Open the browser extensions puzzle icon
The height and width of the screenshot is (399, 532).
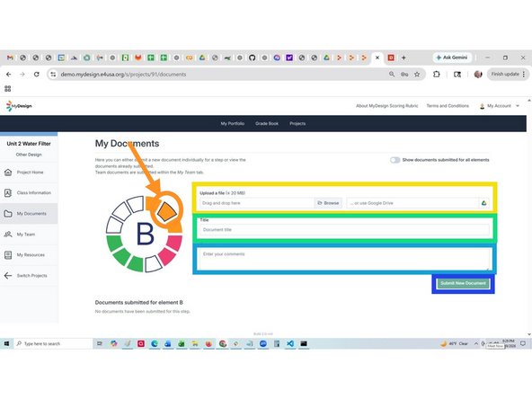(437, 74)
